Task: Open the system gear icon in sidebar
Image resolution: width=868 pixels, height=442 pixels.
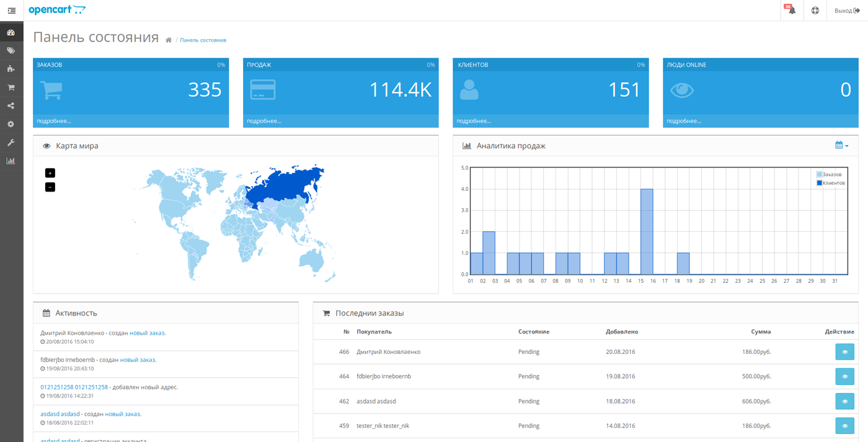Action: 11,124
